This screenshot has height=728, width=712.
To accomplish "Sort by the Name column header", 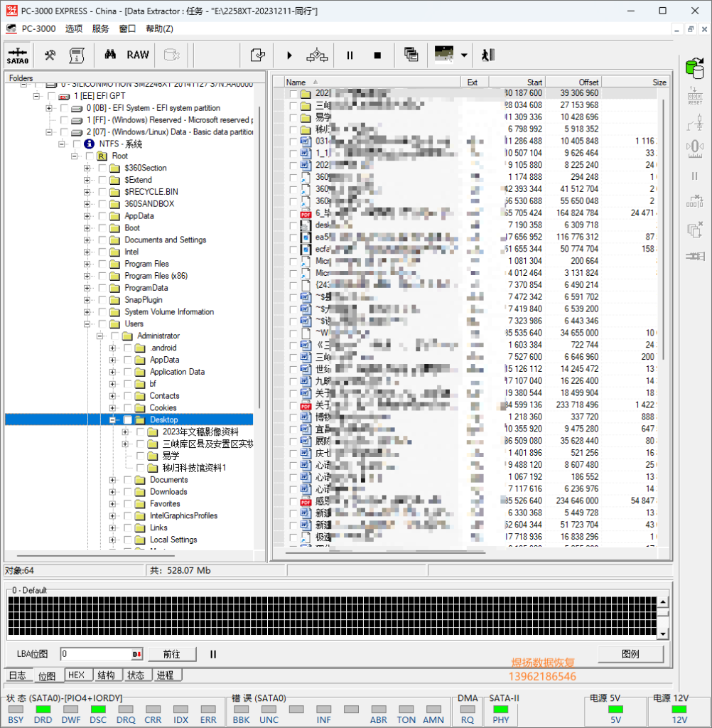I will pos(372,82).
